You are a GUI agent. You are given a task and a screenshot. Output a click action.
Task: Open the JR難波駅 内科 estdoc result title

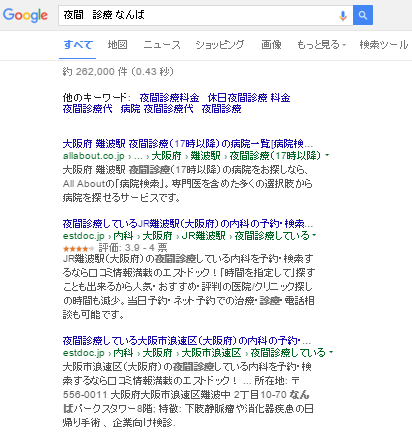tap(188, 223)
